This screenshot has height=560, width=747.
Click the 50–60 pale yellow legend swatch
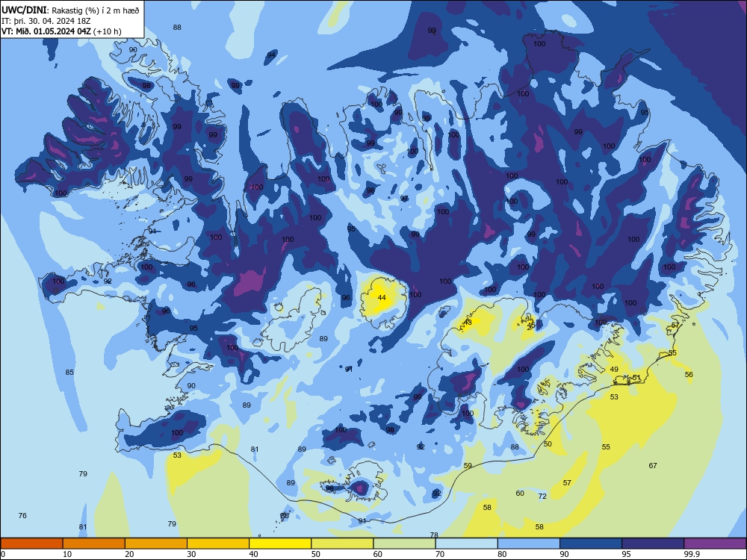click(x=343, y=544)
